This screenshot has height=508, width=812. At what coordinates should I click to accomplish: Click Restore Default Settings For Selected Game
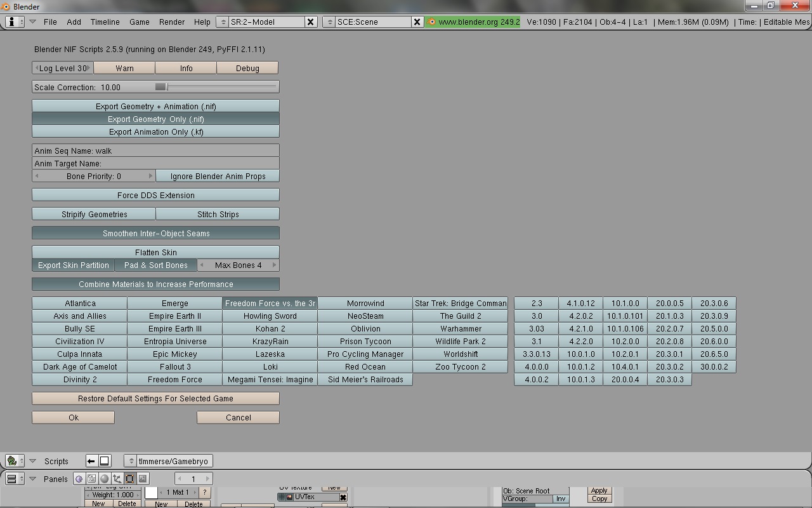155,398
